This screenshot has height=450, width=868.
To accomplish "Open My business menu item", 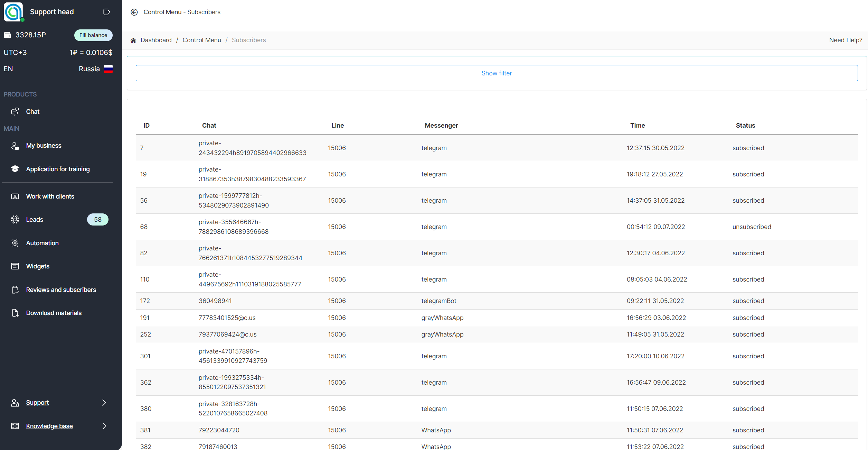I will (44, 146).
